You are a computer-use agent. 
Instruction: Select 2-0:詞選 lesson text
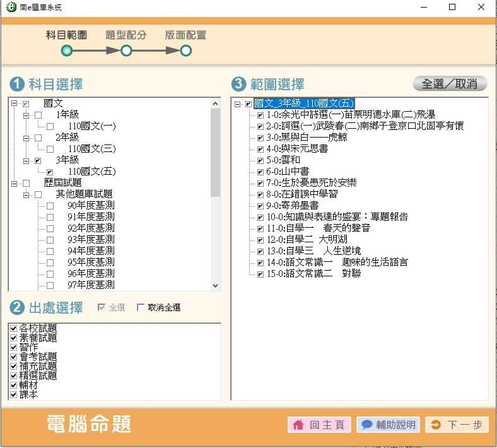(365, 126)
